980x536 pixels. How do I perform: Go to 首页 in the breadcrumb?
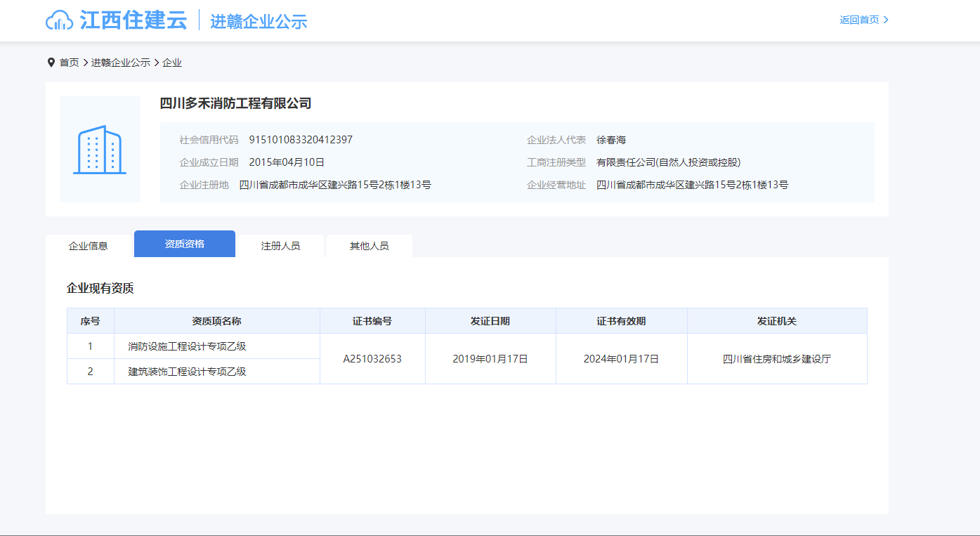(x=69, y=63)
